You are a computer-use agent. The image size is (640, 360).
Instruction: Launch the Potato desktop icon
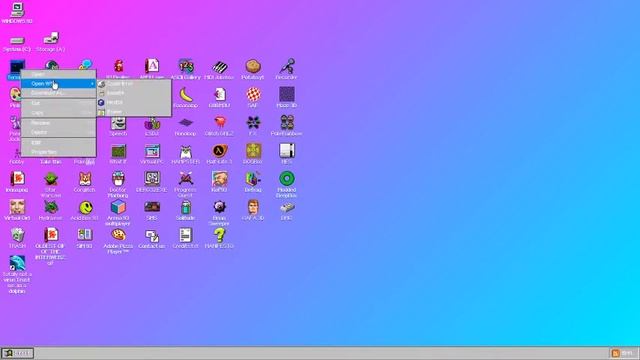pos(253,69)
